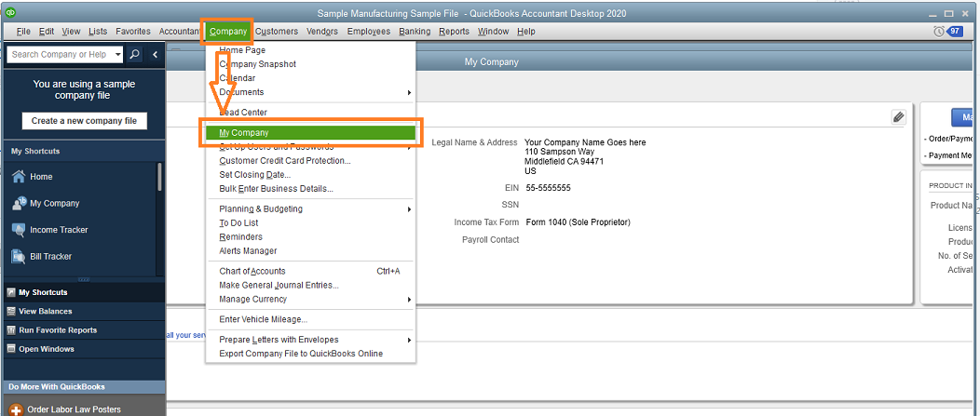Image resolution: width=980 pixels, height=416 pixels.
Task: Select the View Balances panel section
Action: click(x=83, y=311)
